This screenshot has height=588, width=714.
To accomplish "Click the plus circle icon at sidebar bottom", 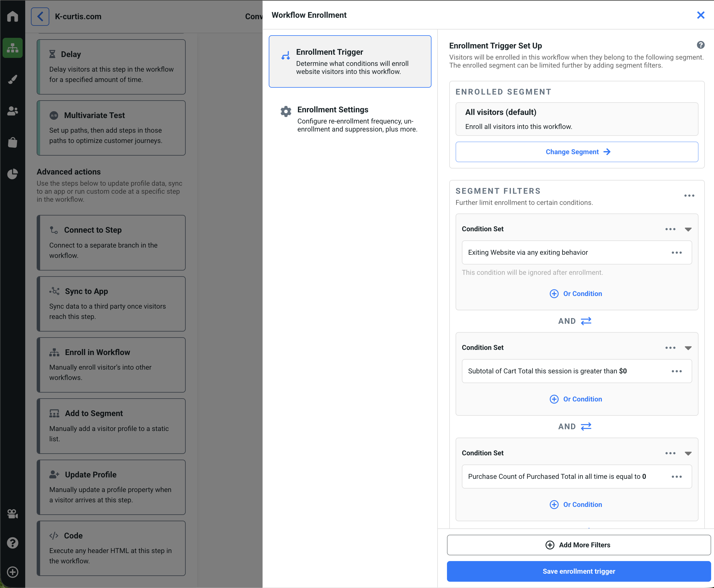I will click(13, 572).
